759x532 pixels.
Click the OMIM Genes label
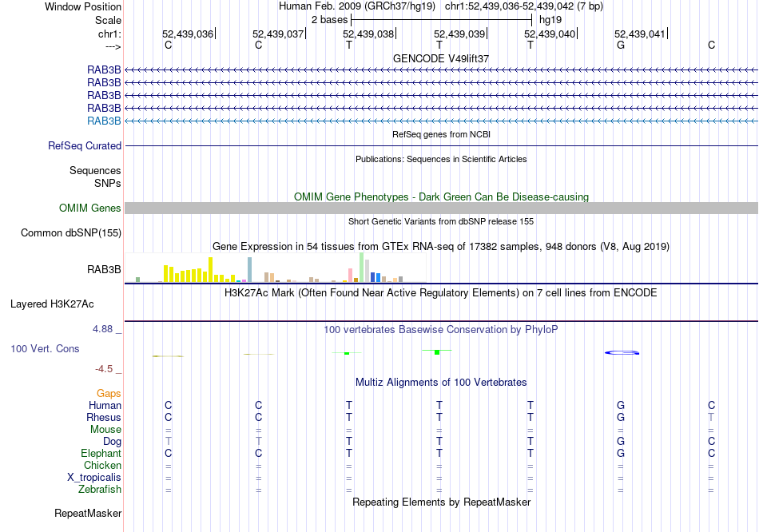click(90, 208)
